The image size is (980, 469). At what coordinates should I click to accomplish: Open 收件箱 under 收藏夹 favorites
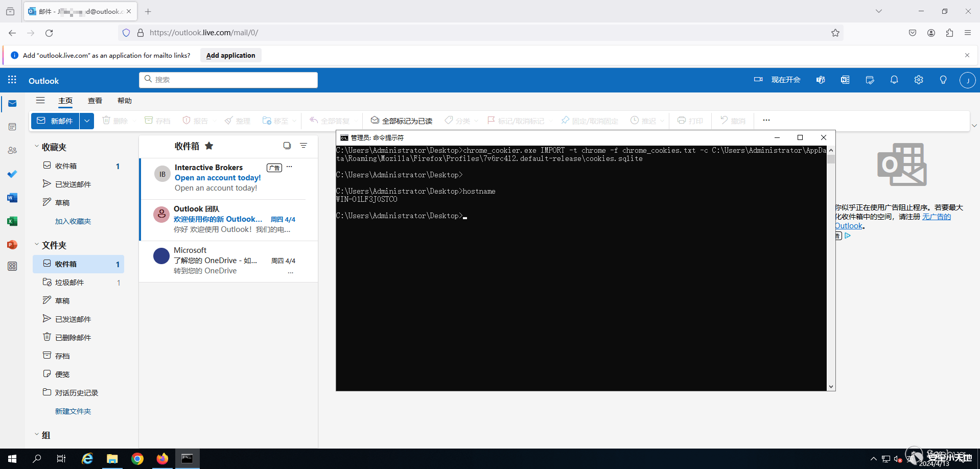[79, 166]
